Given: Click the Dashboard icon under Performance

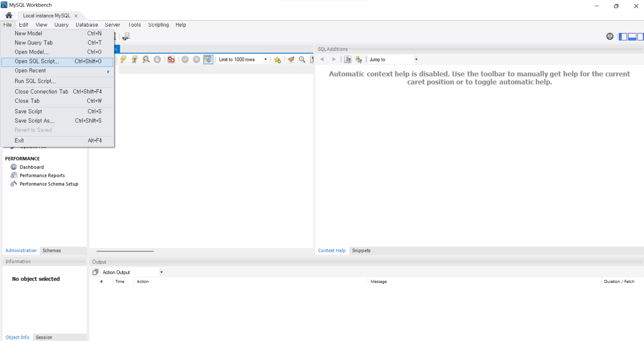Looking at the screenshot, I should coord(14,167).
